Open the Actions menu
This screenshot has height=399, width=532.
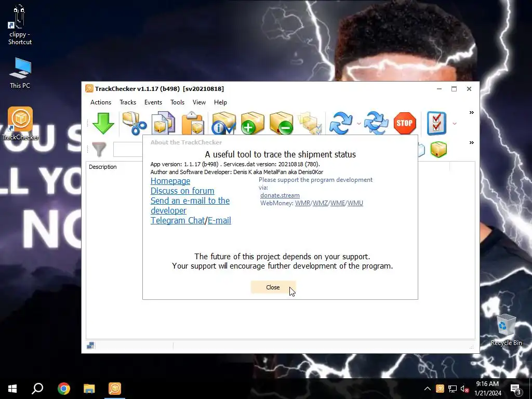(101, 102)
